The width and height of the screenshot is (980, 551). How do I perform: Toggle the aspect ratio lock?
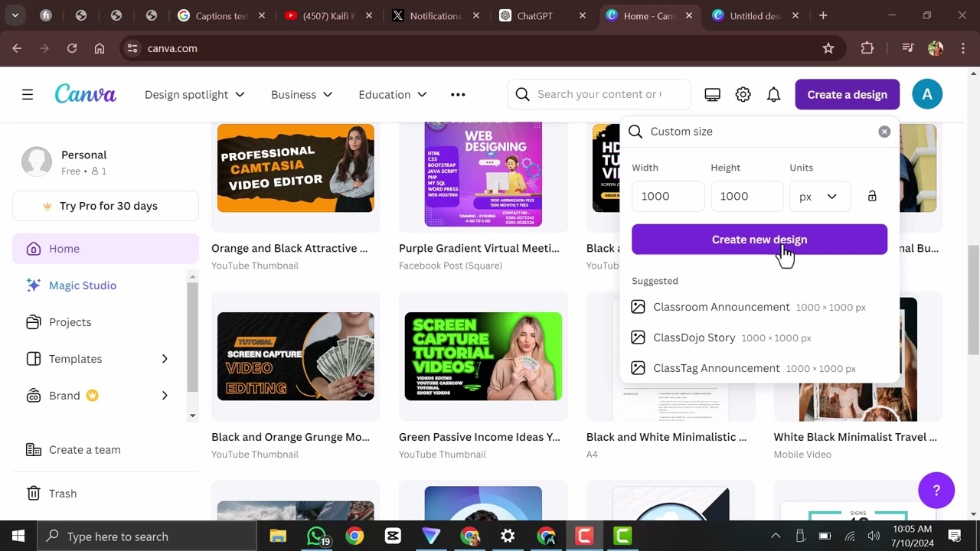[x=872, y=196]
